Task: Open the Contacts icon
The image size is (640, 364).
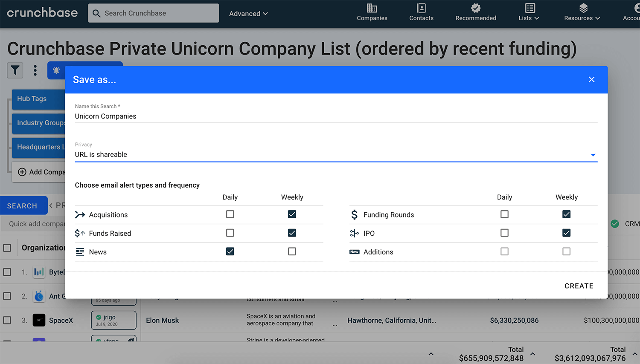Action: [422, 8]
